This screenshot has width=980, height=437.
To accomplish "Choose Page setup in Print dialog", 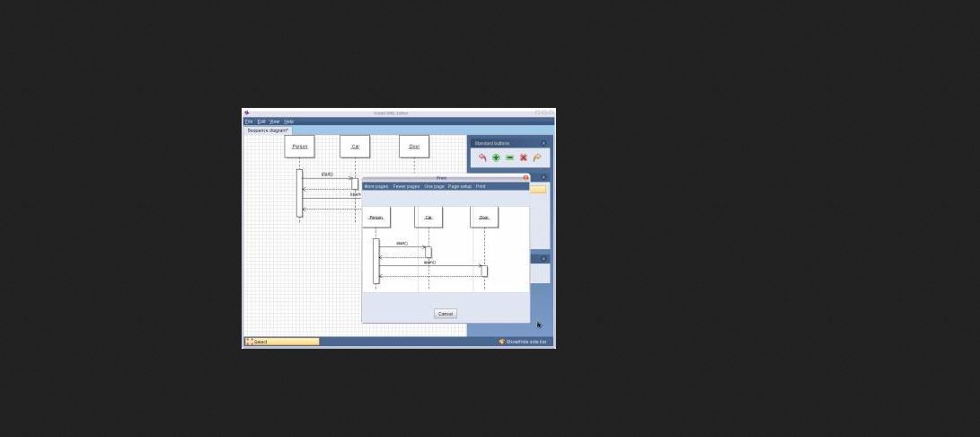I will click(x=460, y=186).
